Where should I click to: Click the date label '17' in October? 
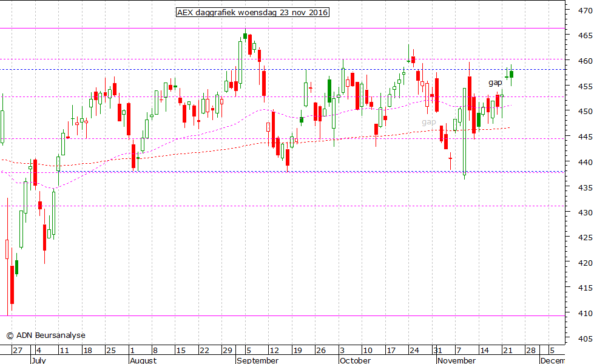tap(391, 351)
